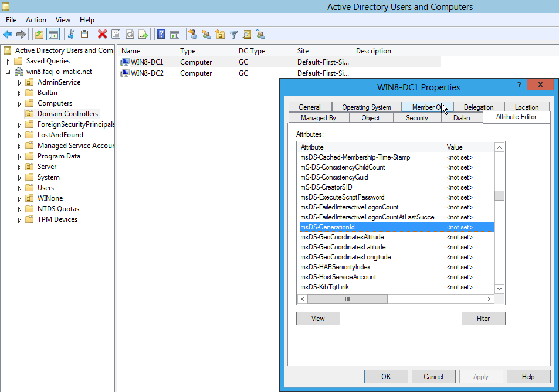Toggle the Show/Hide Console Tree icon
Screen dimensions: 559x392
point(53,35)
